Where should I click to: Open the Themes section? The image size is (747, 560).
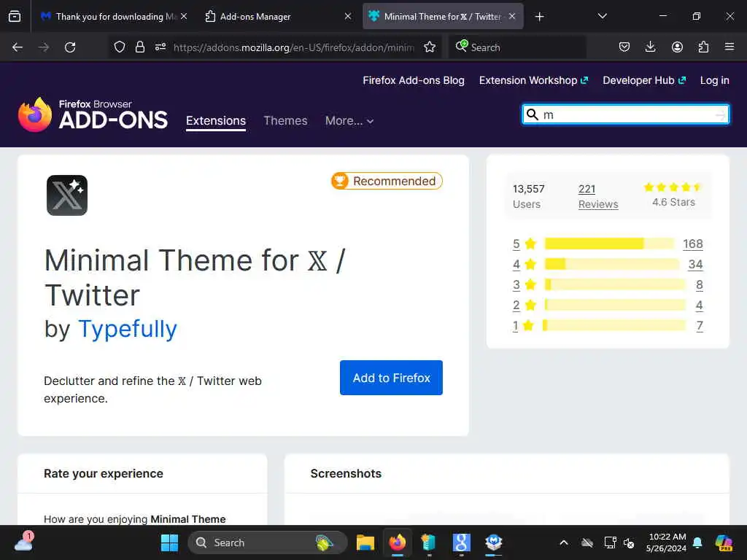pyautogui.click(x=285, y=121)
